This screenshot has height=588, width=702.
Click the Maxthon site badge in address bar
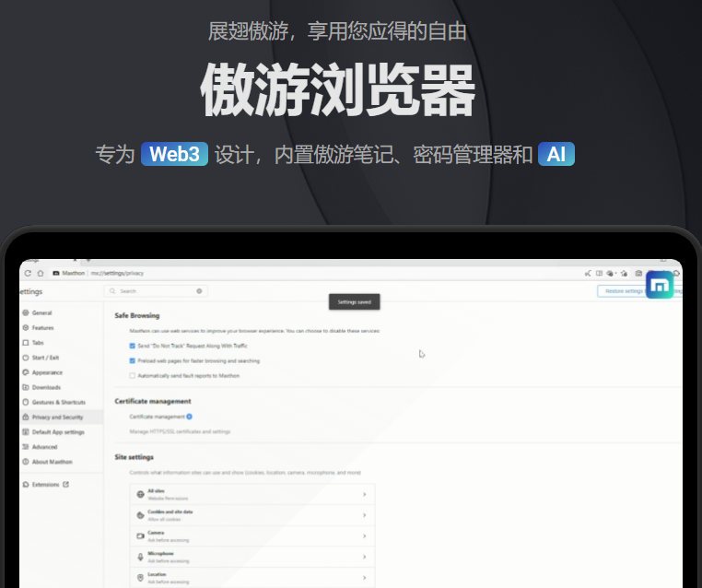pos(69,273)
